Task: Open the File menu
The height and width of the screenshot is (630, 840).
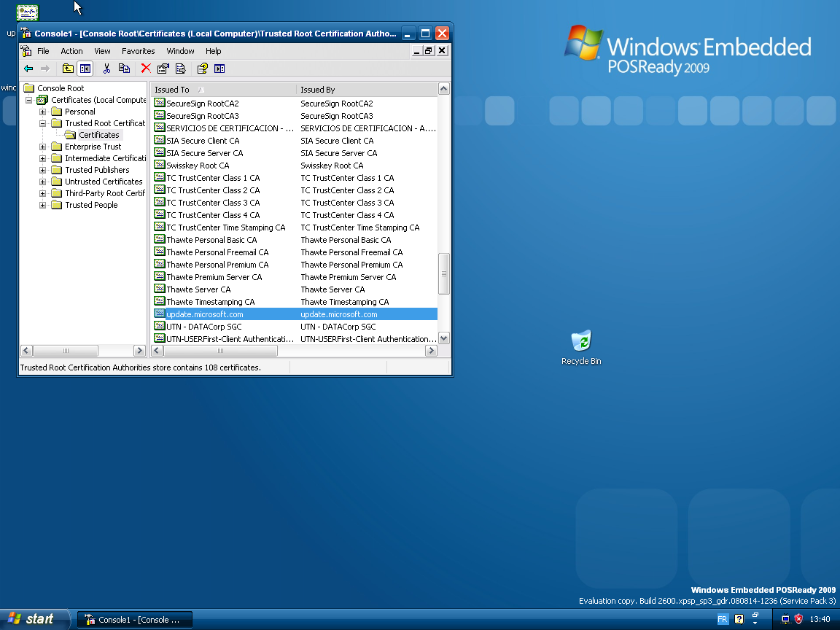Action: [44, 51]
